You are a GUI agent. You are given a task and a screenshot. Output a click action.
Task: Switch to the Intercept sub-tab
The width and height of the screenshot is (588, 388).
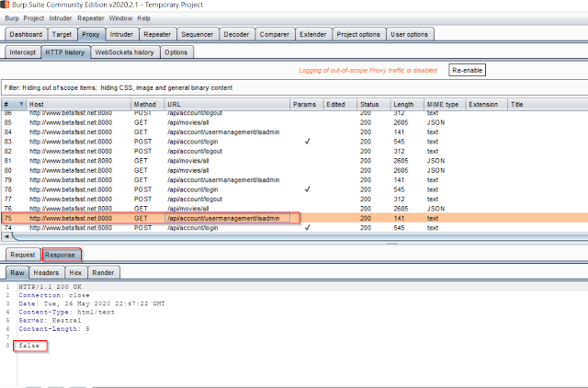coord(22,52)
